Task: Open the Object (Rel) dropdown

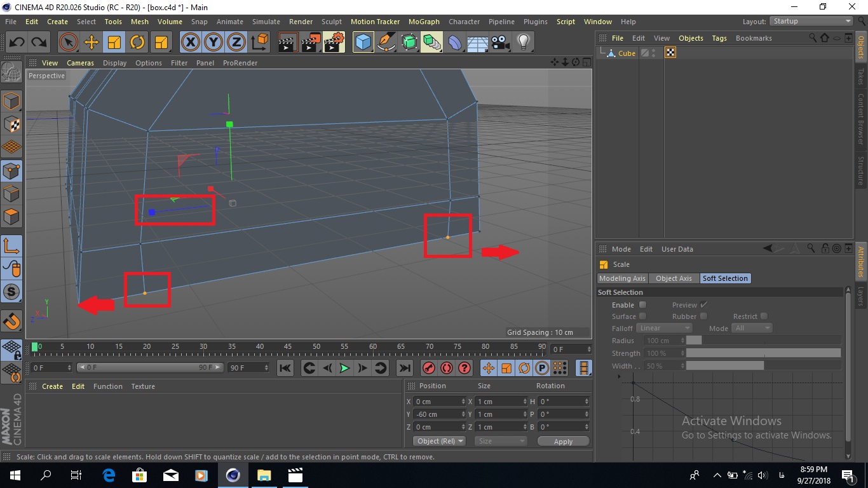Action: (x=440, y=441)
